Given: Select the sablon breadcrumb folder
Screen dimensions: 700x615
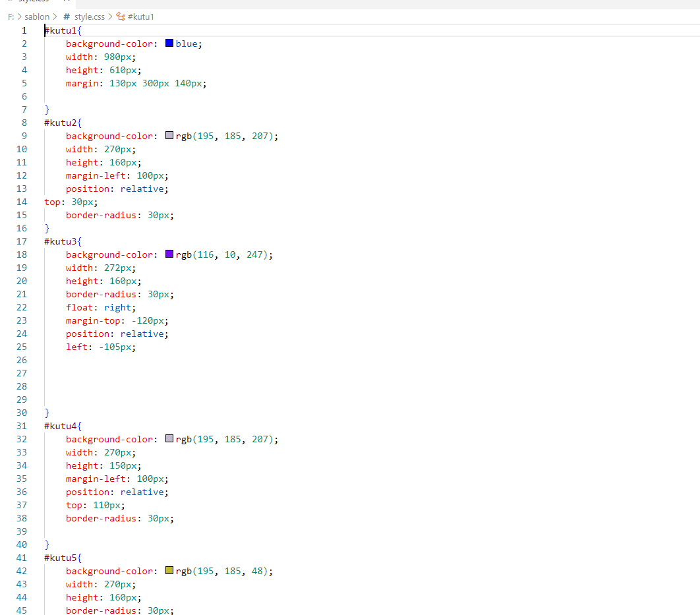Looking at the screenshot, I should [x=37, y=16].
